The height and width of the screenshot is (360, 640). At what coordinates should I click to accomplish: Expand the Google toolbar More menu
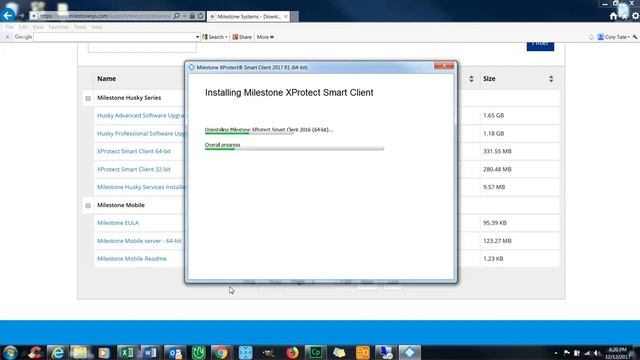pyautogui.click(x=265, y=37)
